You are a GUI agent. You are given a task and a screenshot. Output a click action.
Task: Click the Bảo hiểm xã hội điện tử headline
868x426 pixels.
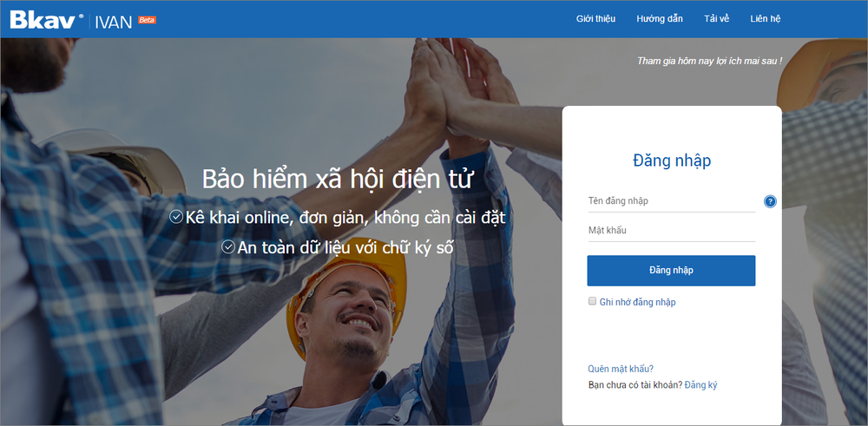pyautogui.click(x=337, y=179)
